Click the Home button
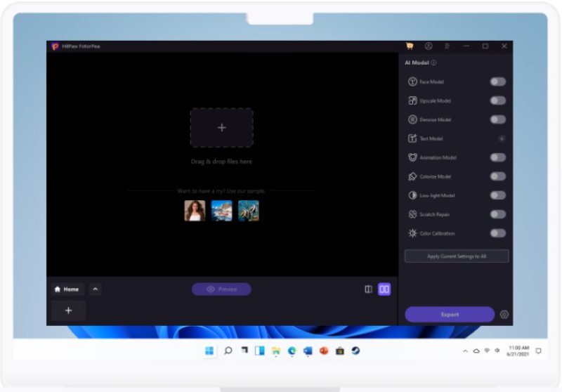562x392 pixels. [67, 289]
